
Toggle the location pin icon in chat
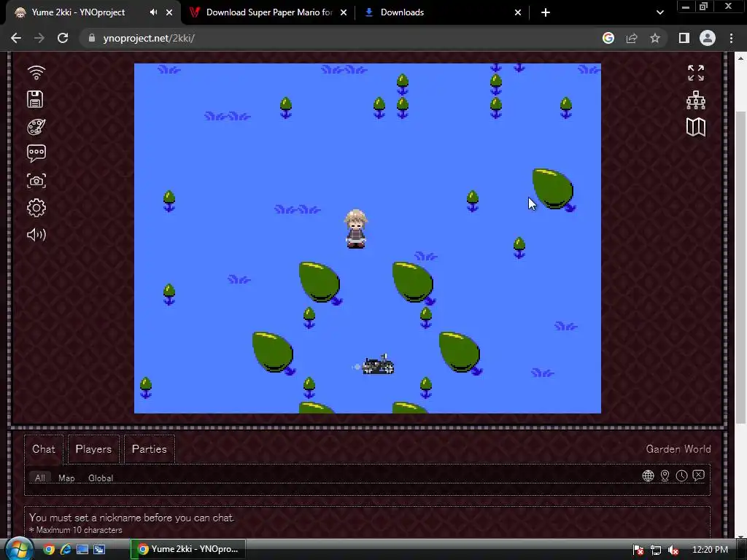(665, 475)
